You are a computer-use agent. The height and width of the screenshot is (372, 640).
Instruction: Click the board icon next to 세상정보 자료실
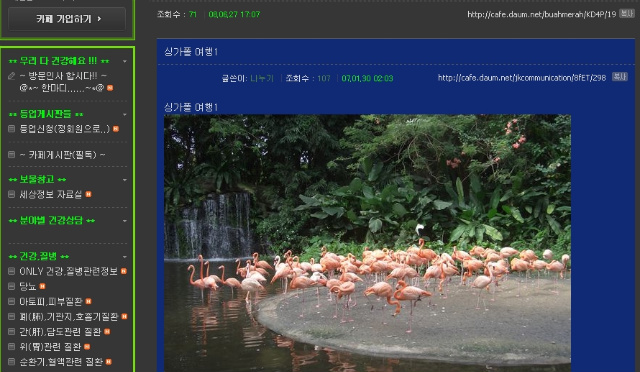[x=12, y=194]
